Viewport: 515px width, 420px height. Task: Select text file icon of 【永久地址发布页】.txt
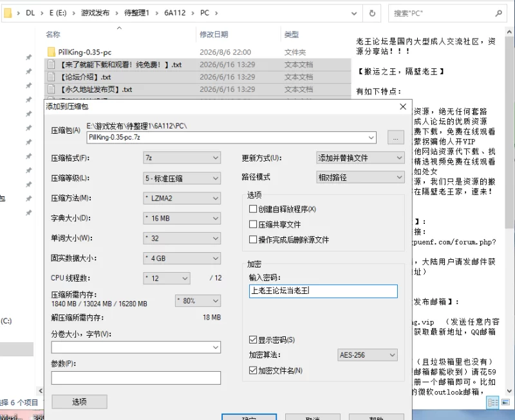[51, 89]
